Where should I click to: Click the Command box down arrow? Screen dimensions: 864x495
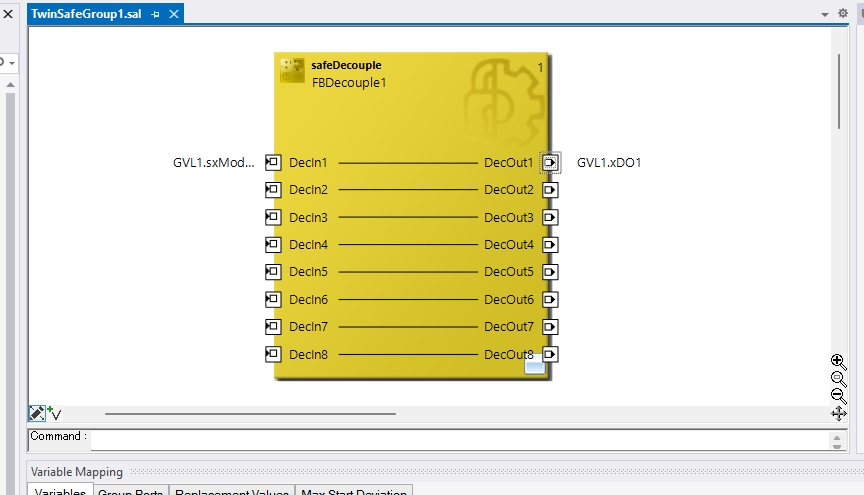(x=836, y=446)
